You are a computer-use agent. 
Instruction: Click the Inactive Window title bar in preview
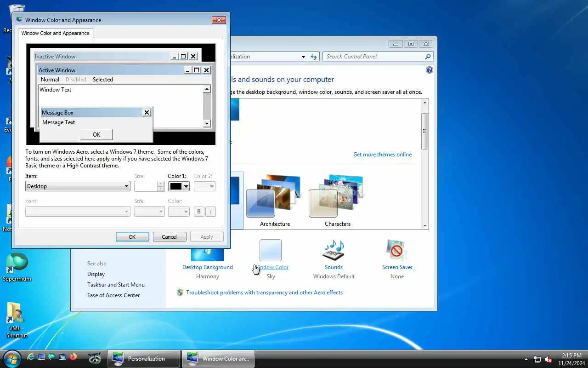pyautogui.click(x=101, y=56)
